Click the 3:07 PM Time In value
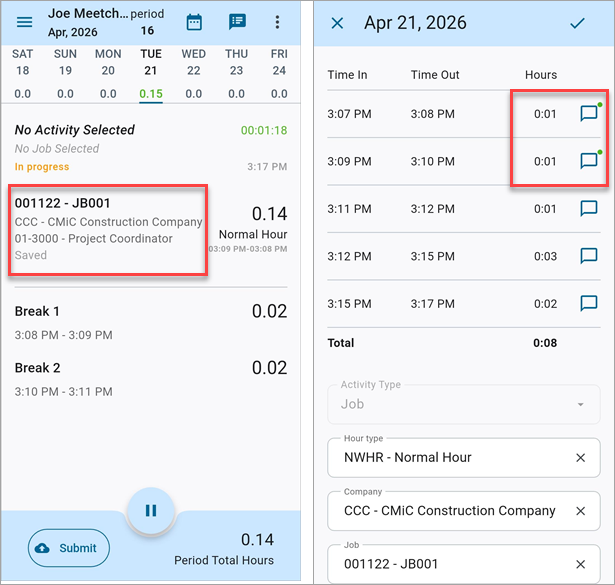Image resolution: width=615 pixels, height=585 pixels. coord(349,114)
